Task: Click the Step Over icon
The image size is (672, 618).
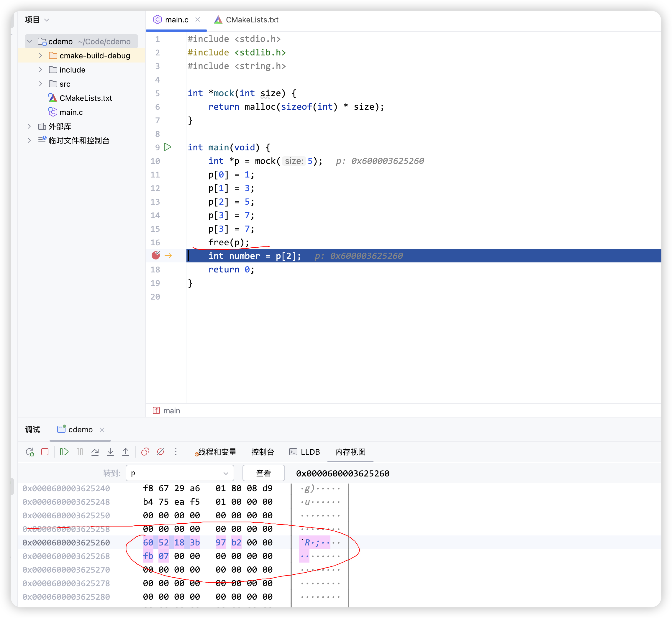Action: pos(95,452)
